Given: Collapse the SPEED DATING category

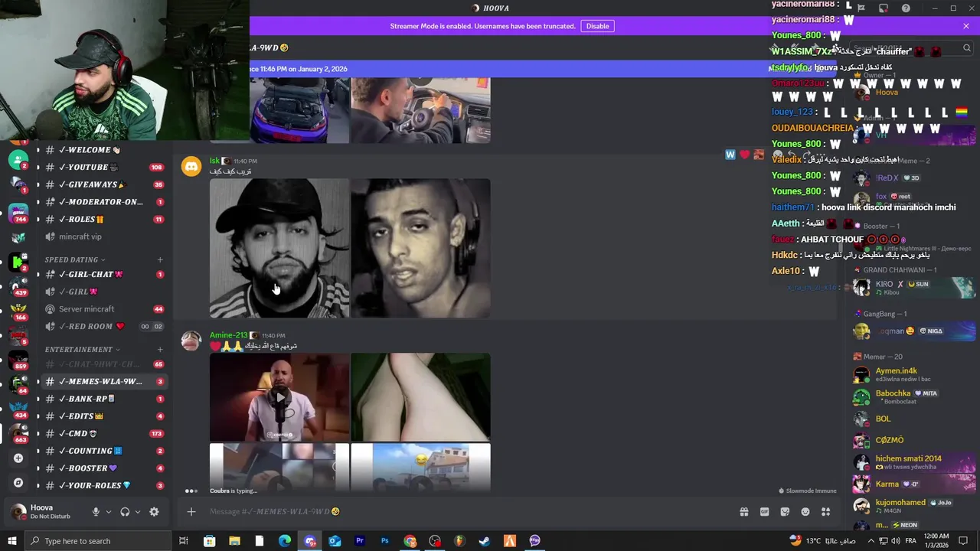Looking at the screenshot, I should tap(75, 260).
